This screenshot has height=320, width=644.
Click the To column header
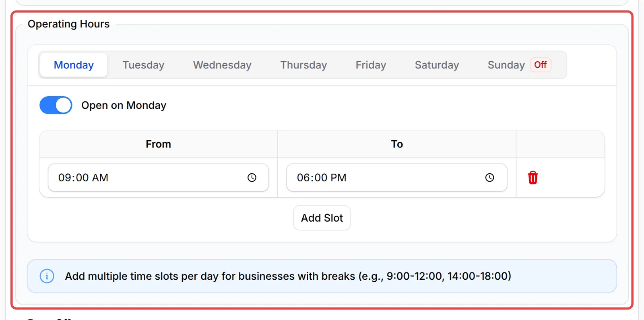pyautogui.click(x=397, y=144)
